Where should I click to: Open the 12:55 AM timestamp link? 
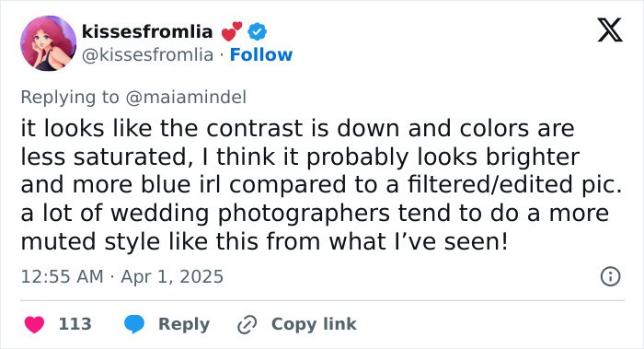click(x=62, y=276)
